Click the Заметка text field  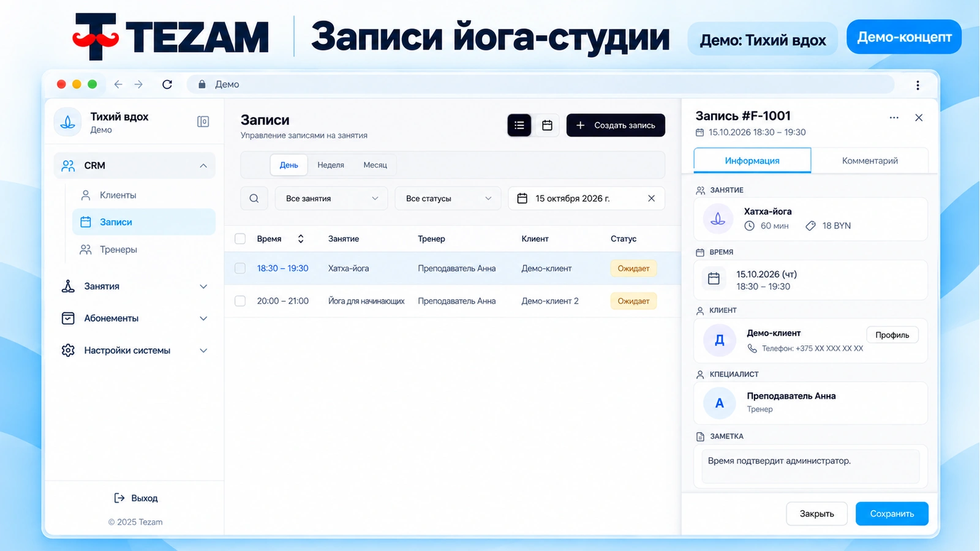click(810, 467)
